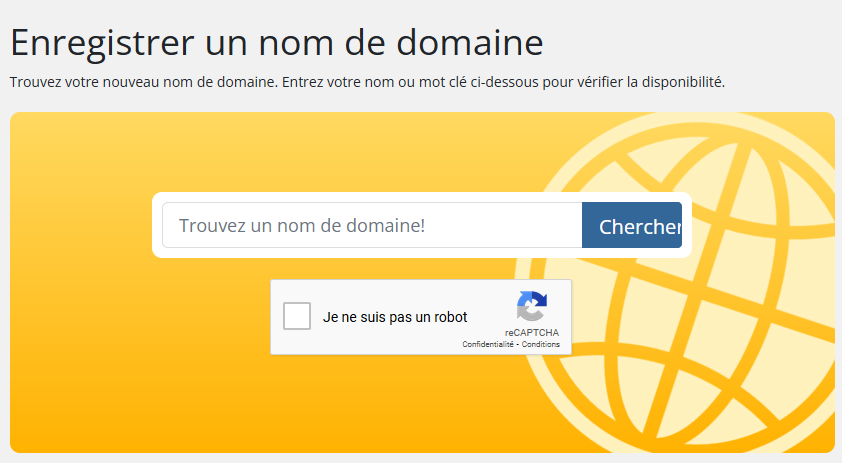Click the "Je ne suis pas un robot" label

(x=395, y=317)
